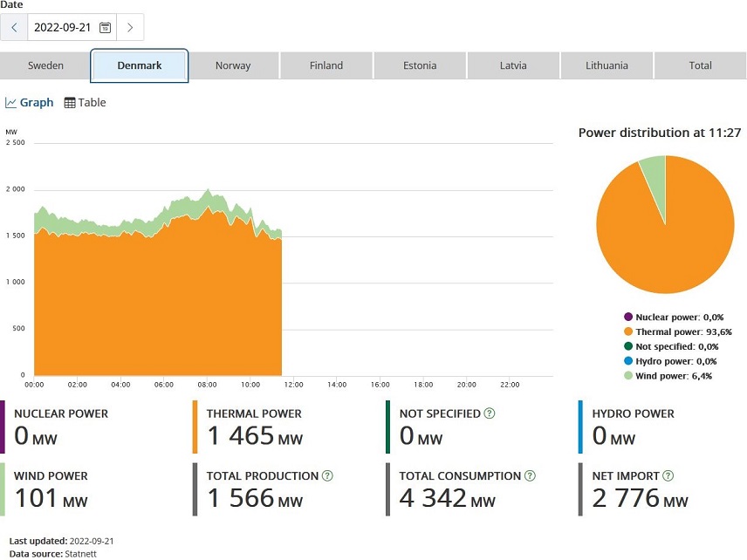This screenshot has height=560, width=747.
Task: Switch to the Finland tab
Action: tap(326, 65)
